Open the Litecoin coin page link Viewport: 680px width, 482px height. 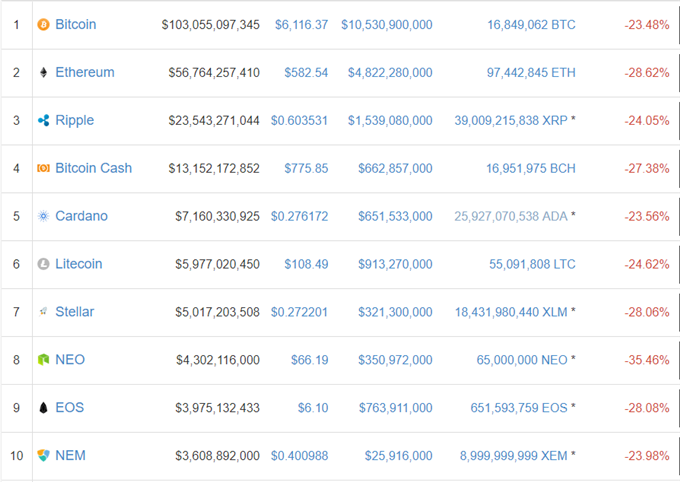pos(79,264)
